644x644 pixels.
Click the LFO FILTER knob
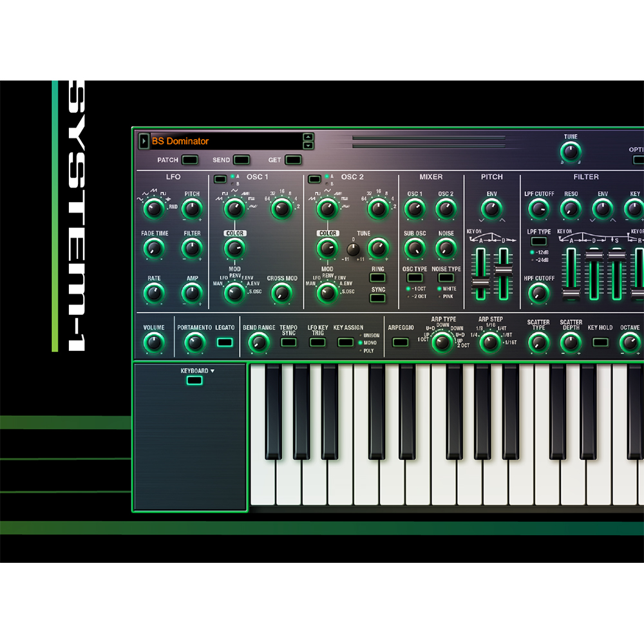click(x=192, y=249)
